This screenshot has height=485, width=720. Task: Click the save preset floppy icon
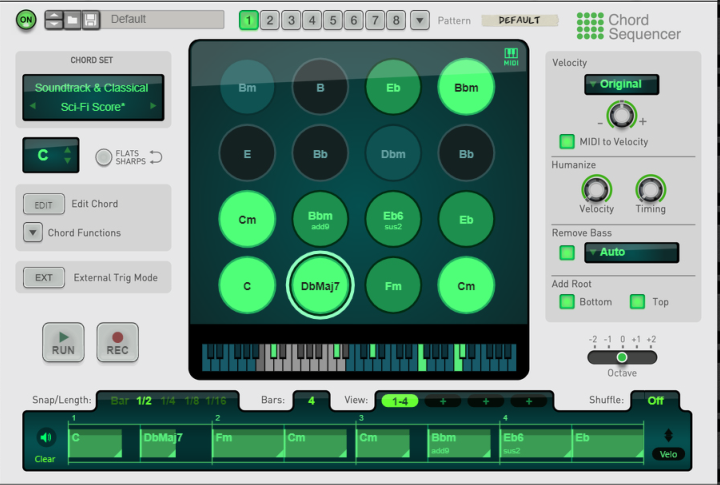click(x=90, y=20)
